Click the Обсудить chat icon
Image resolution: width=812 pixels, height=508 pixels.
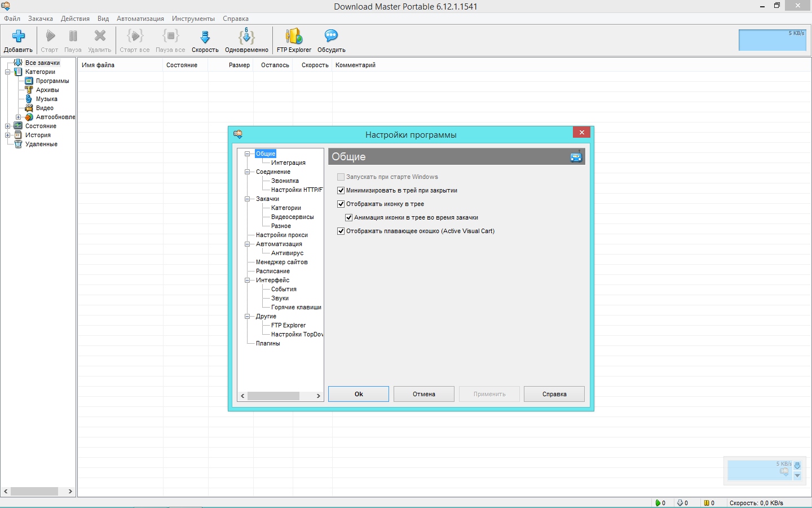pyautogui.click(x=331, y=36)
